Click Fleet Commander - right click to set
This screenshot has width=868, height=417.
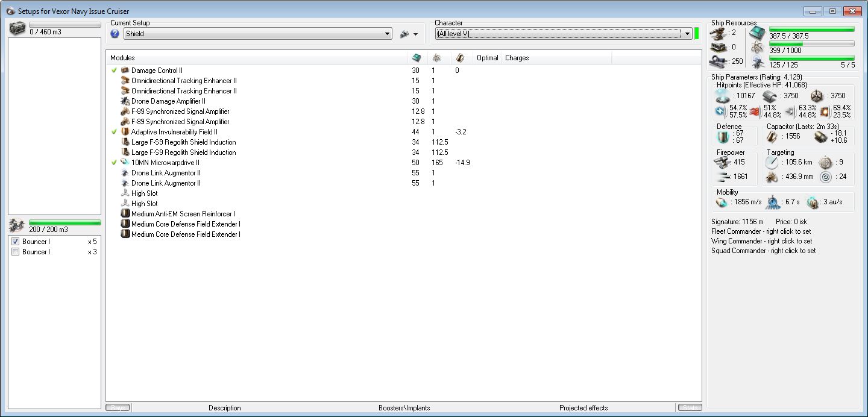[x=761, y=231]
